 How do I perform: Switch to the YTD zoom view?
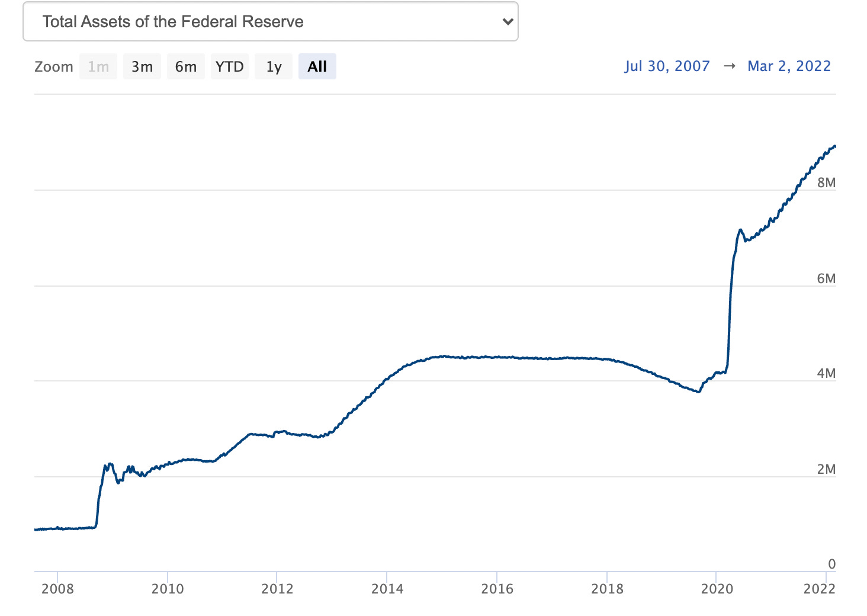pos(229,66)
